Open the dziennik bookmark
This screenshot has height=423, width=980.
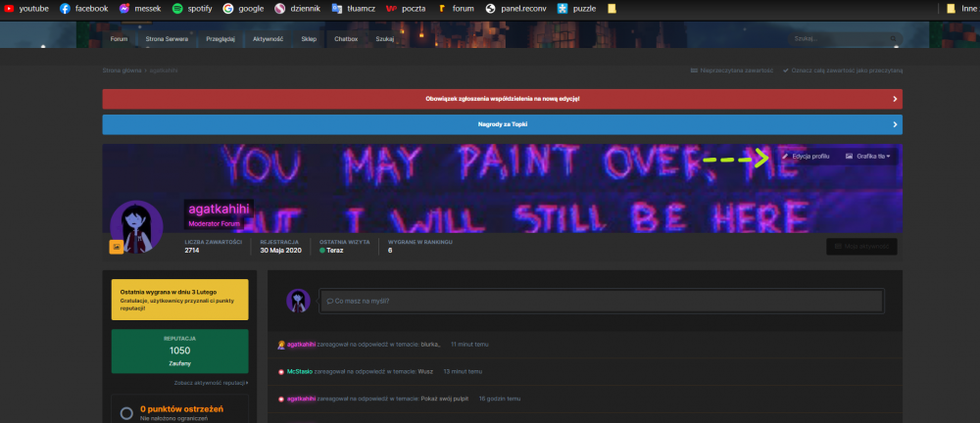point(298,9)
